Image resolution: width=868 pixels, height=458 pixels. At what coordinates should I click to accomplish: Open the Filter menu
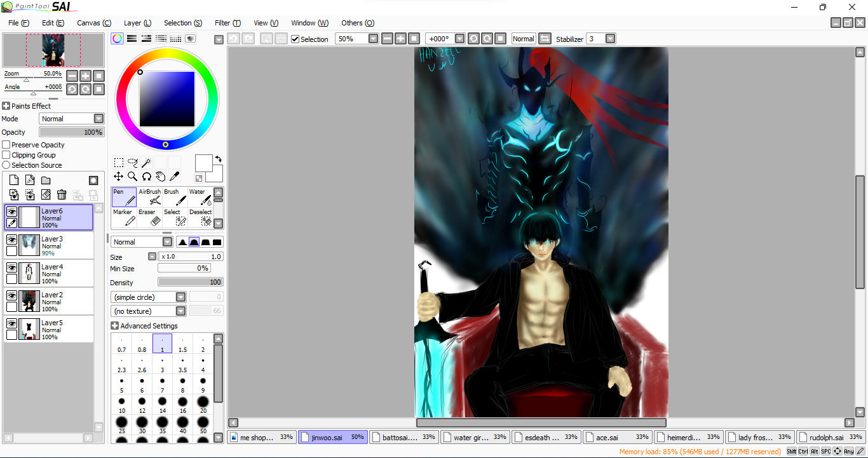click(x=227, y=23)
